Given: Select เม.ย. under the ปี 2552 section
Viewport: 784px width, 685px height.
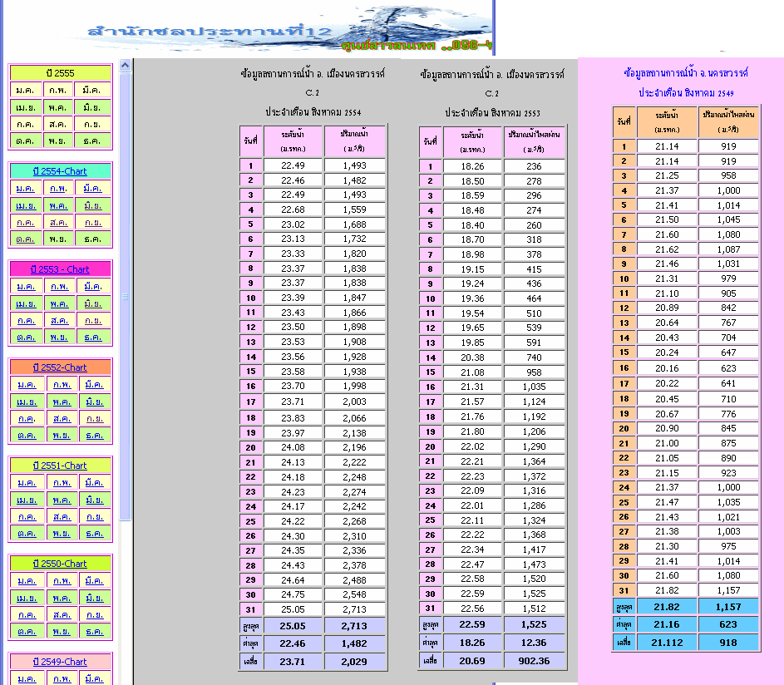Looking at the screenshot, I should coord(27,402).
